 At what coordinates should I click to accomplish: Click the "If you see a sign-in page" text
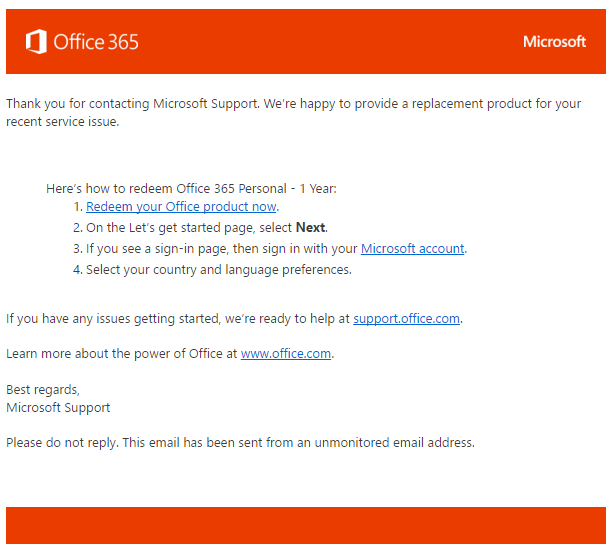[x=222, y=249]
